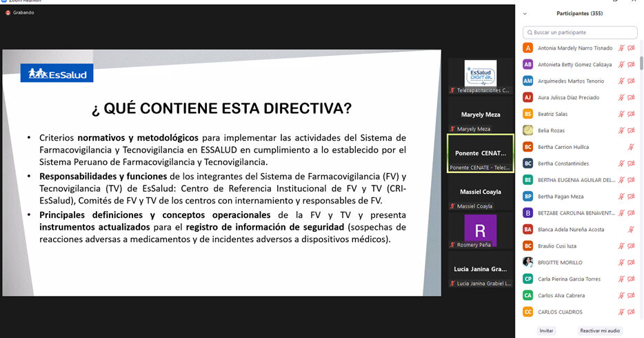Click the Invitar button

tap(546, 330)
